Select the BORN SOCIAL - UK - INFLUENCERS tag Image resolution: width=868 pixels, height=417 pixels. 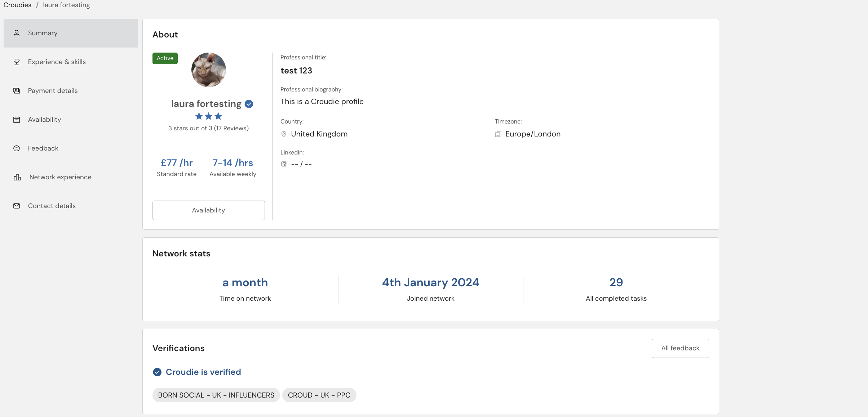(216, 395)
